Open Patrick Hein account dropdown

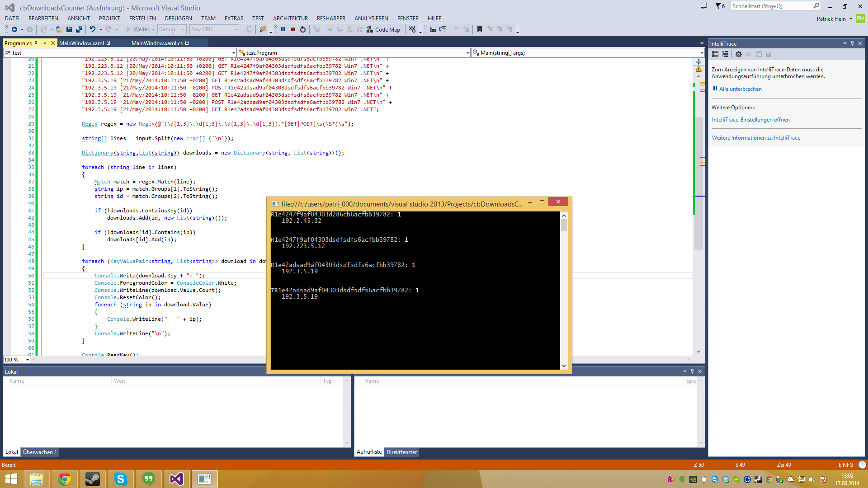click(x=834, y=19)
